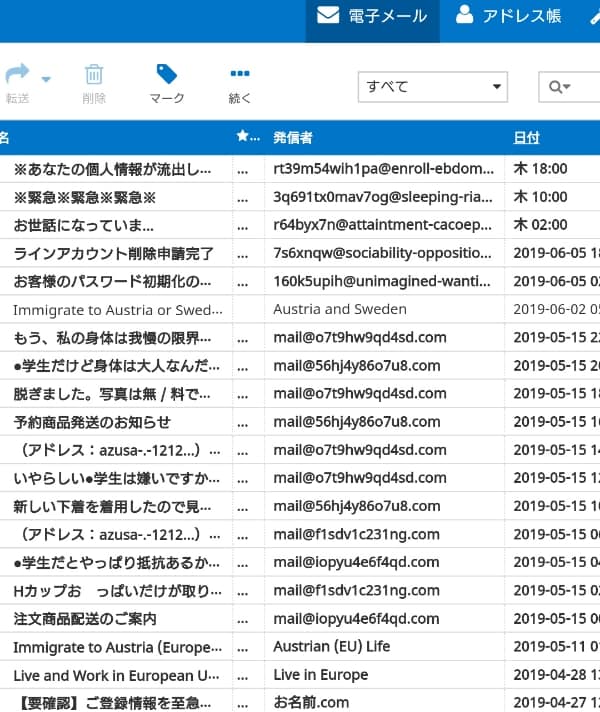Sort messages by the 発信者 column header
The width and height of the screenshot is (600, 712).
pos(293,137)
